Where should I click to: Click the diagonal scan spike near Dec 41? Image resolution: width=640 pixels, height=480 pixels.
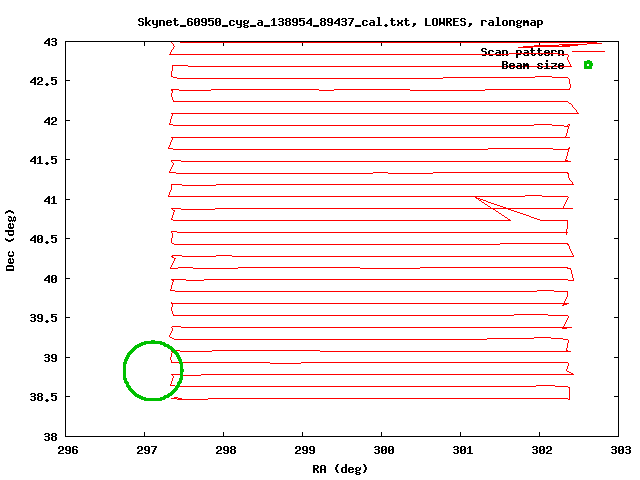click(507, 209)
